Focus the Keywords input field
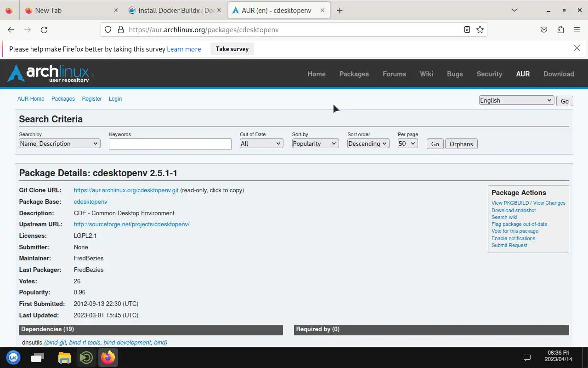This screenshot has height=368, width=588. pyautogui.click(x=170, y=144)
